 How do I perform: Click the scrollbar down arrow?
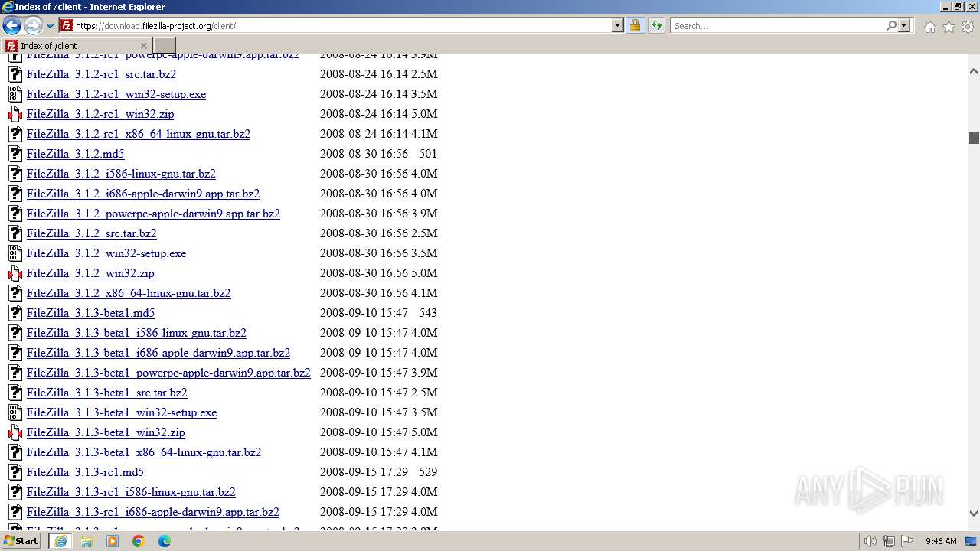click(x=974, y=514)
